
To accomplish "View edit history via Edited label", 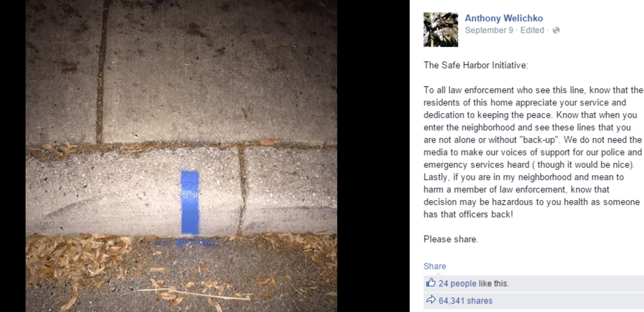I will tap(532, 31).
